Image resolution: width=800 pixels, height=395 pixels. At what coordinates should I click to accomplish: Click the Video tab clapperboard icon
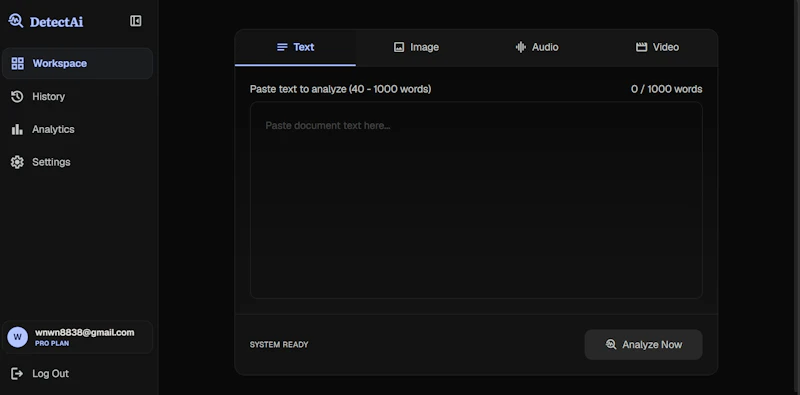[641, 47]
